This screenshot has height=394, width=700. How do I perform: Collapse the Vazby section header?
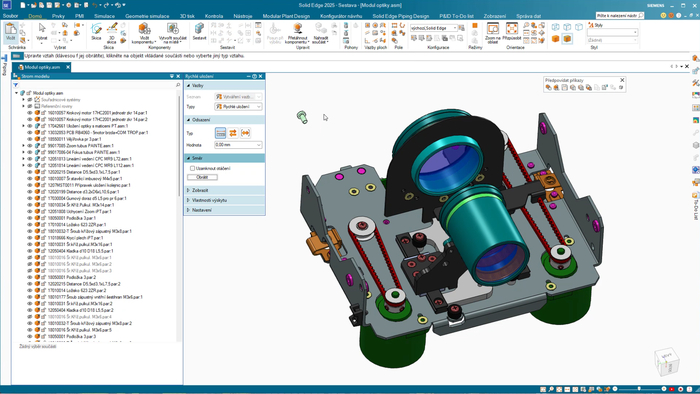click(225, 85)
